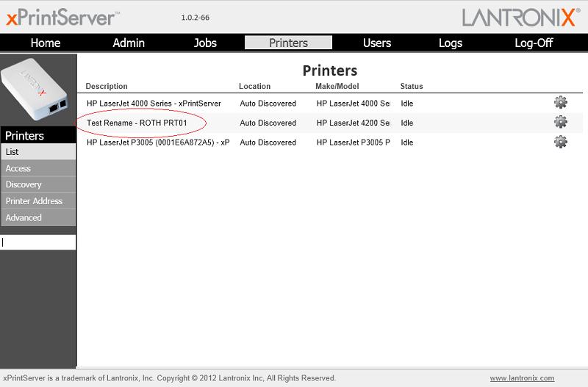Select Printer Address in sidebar
Image resolution: width=588 pixels, height=387 pixels.
click(38, 201)
